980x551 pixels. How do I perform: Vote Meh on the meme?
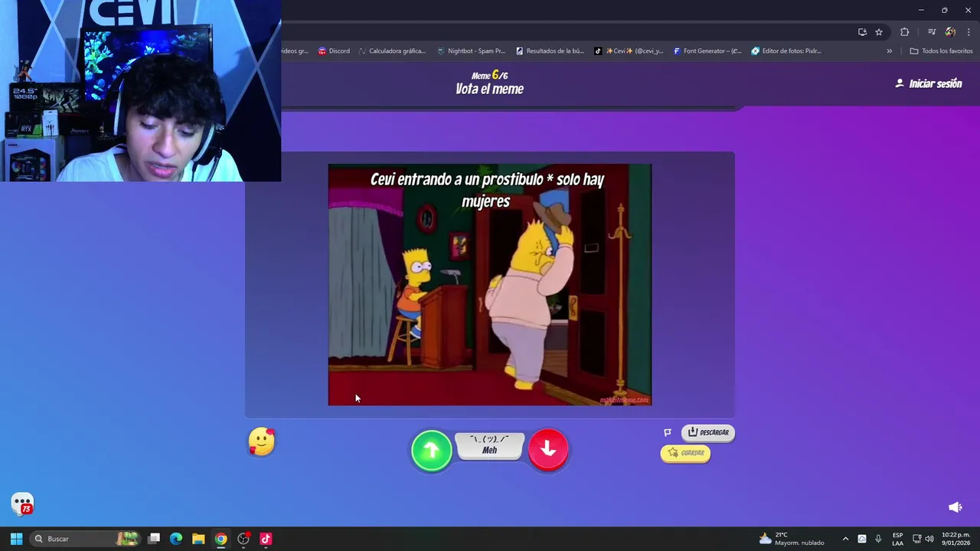click(x=490, y=445)
